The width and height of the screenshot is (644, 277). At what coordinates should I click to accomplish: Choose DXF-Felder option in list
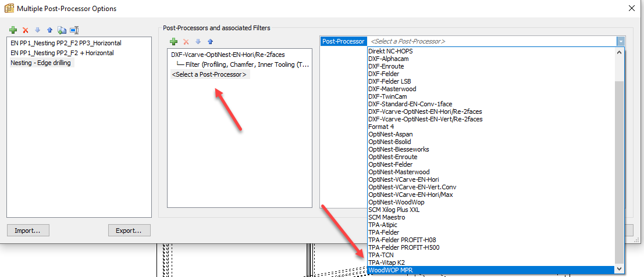[491, 74]
